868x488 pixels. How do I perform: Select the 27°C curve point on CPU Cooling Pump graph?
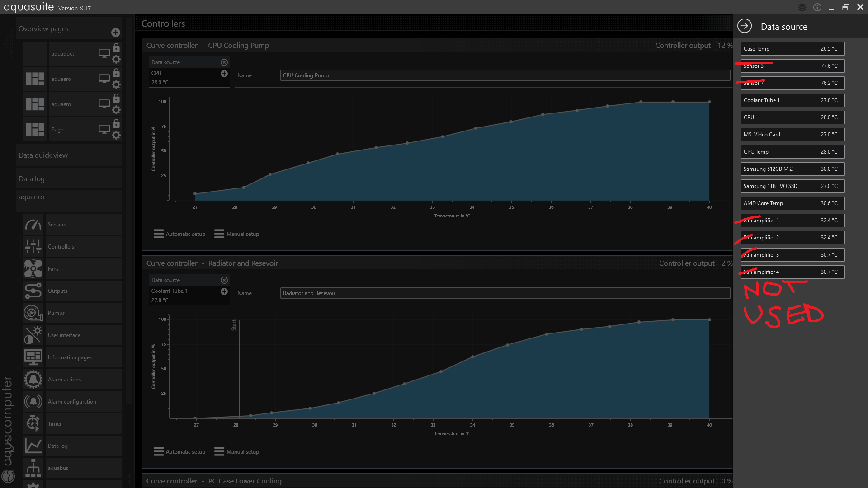[x=195, y=194]
